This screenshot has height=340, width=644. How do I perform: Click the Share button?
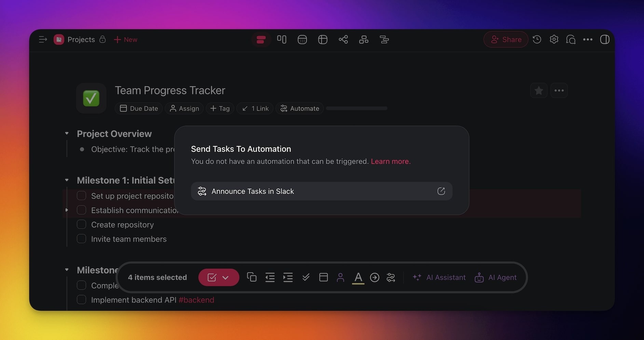click(506, 40)
